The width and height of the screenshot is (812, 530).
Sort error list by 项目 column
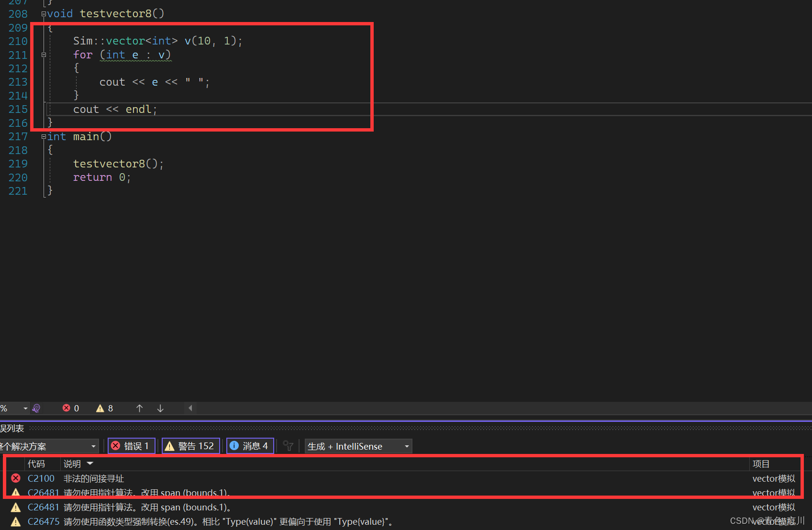(761, 464)
